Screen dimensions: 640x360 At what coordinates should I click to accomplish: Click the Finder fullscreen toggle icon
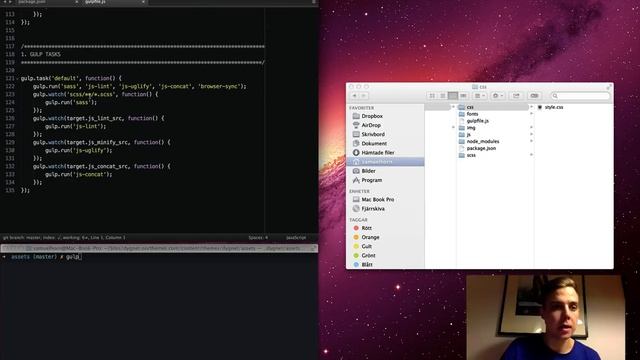[x=608, y=87]
